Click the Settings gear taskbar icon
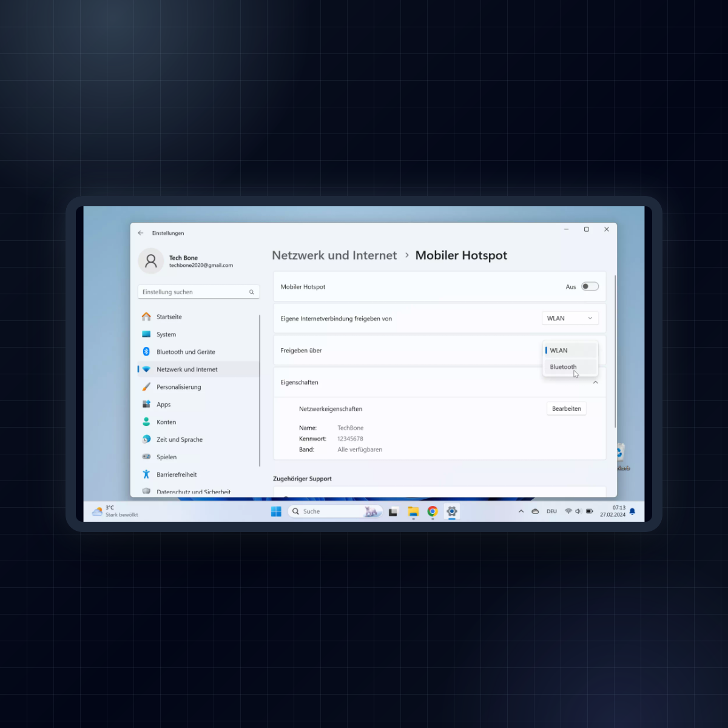 pos(452,511)
